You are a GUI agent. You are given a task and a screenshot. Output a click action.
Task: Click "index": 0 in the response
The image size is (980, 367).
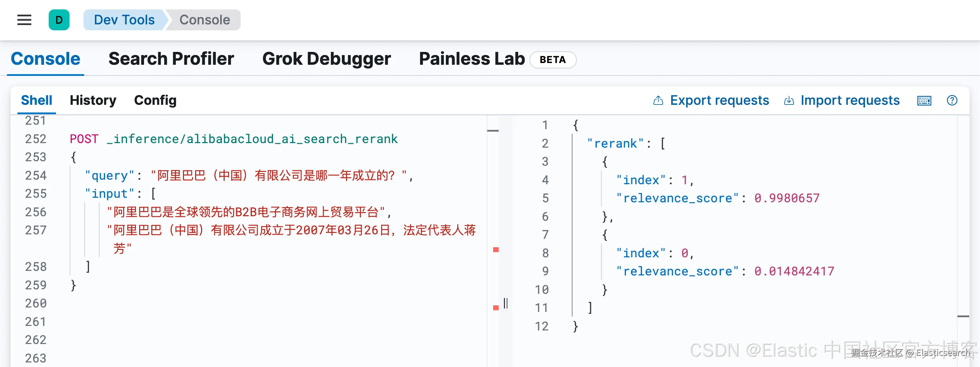pyautogui.click(x=655, y=253)
